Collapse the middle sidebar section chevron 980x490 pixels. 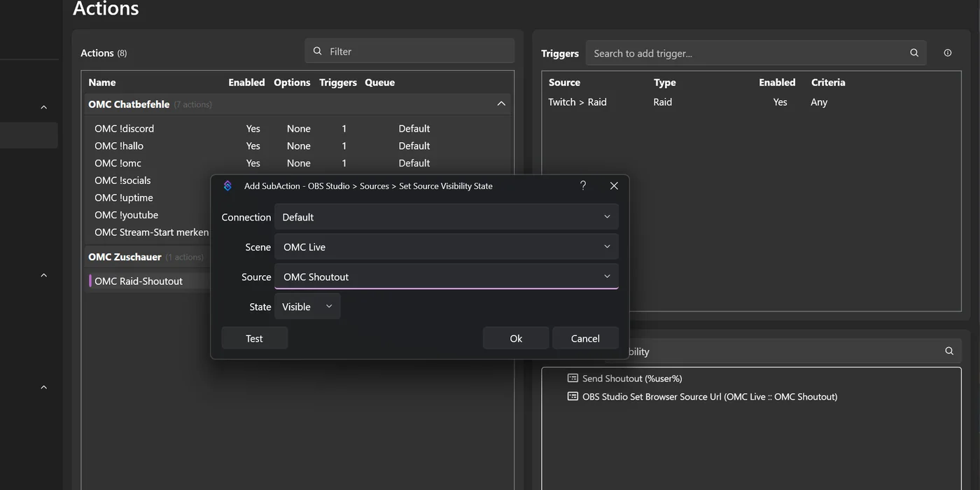(43, 275)
